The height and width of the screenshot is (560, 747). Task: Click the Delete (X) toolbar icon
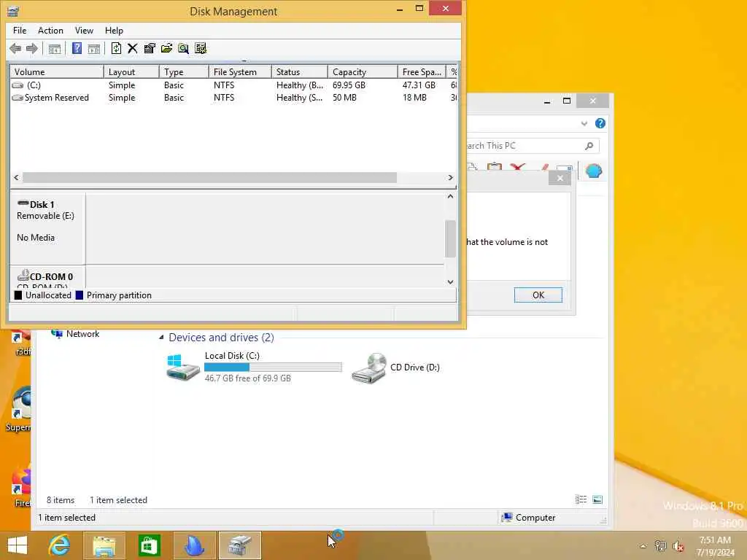pos(133,48)
